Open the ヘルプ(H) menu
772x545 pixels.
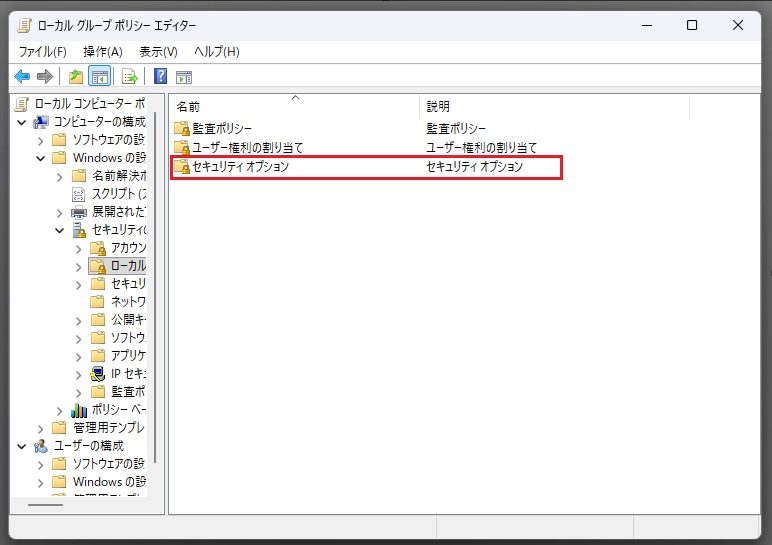216,51
